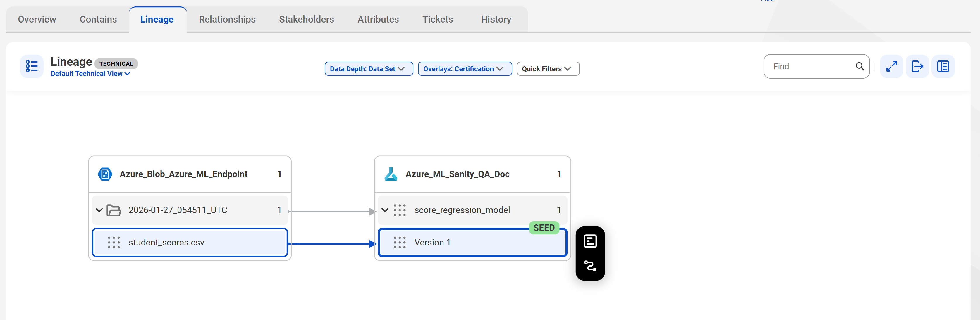
Task: Click the lineage list view icon
Action: 32,67
